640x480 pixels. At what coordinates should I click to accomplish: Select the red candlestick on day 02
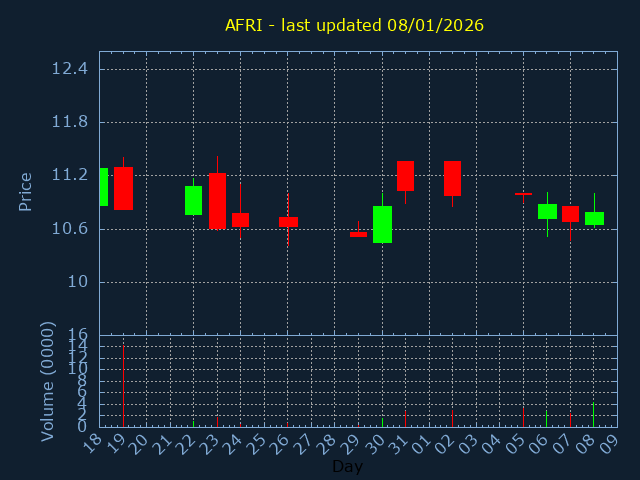[452, 178]
